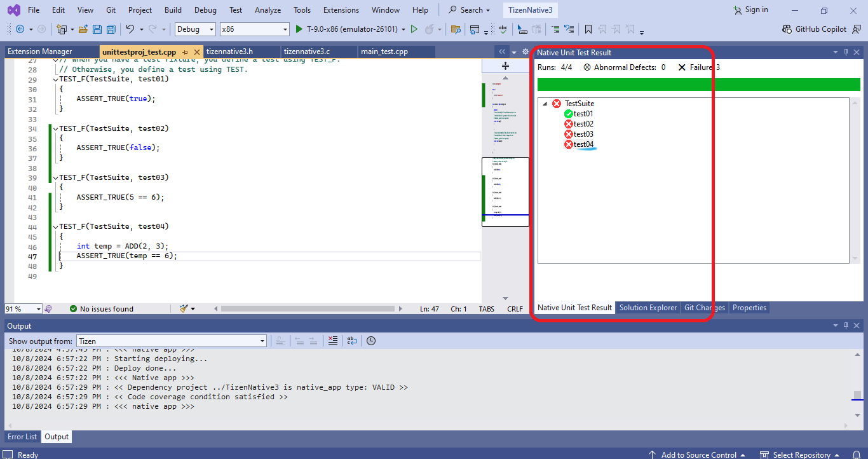Click the Sign in button
The height and width of the screenshot is (459, 868).
click(750, 10)
